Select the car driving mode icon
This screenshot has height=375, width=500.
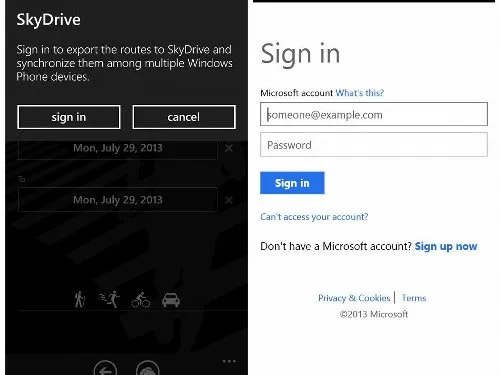click(171, 300)
